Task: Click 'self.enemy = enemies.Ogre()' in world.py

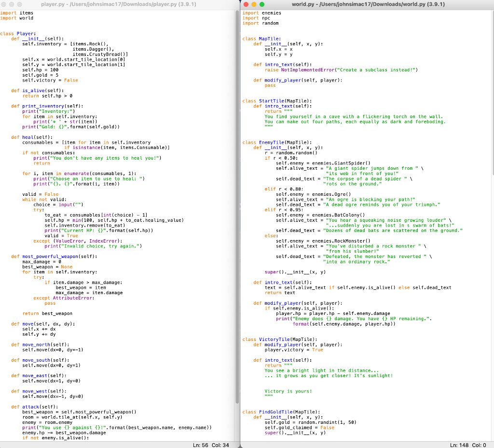Action: coord(313,194)
